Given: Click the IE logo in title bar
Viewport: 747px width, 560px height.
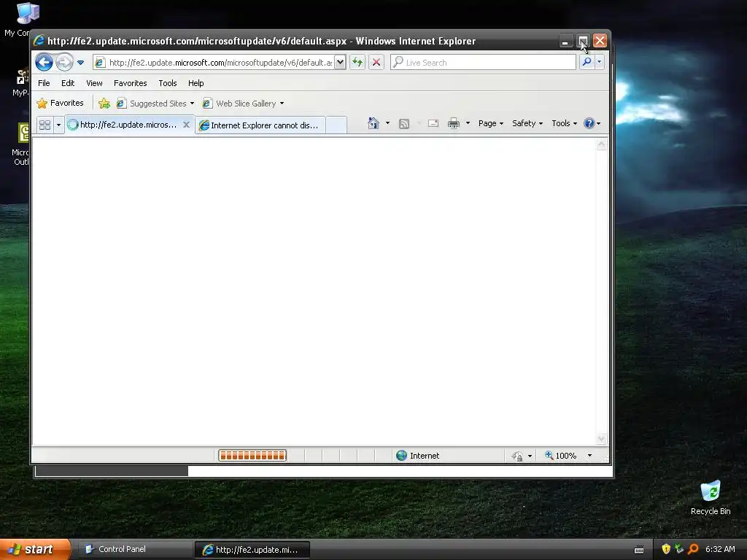Looking at the screenshot, I should (x=39, y=41).
